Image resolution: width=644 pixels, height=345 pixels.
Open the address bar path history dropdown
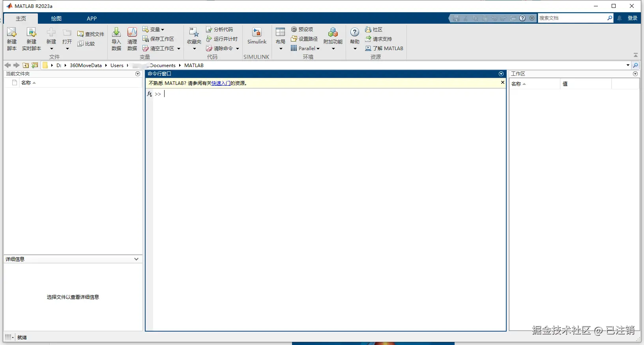pos(628,65)
